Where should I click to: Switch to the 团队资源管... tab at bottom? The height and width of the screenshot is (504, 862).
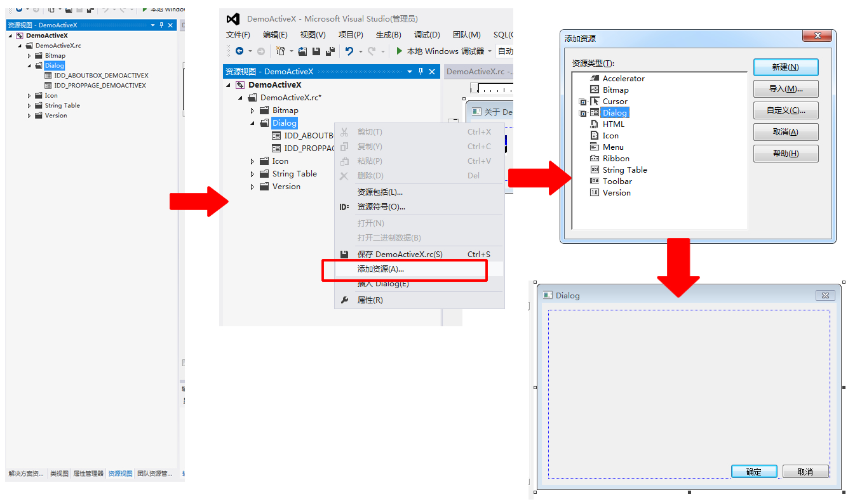click(155, 474)
